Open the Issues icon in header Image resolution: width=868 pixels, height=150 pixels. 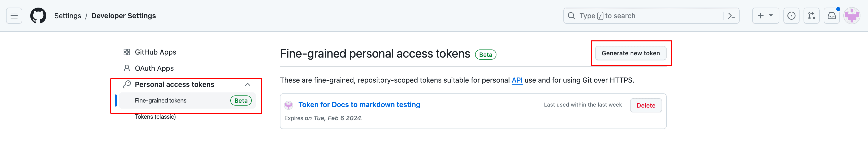pyautogui.click(x=791, y=16)
